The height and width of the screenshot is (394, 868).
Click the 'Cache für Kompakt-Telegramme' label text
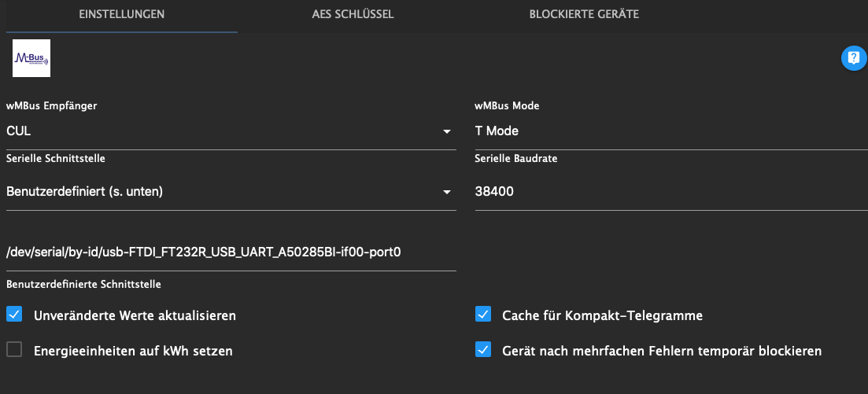(602, 315)
